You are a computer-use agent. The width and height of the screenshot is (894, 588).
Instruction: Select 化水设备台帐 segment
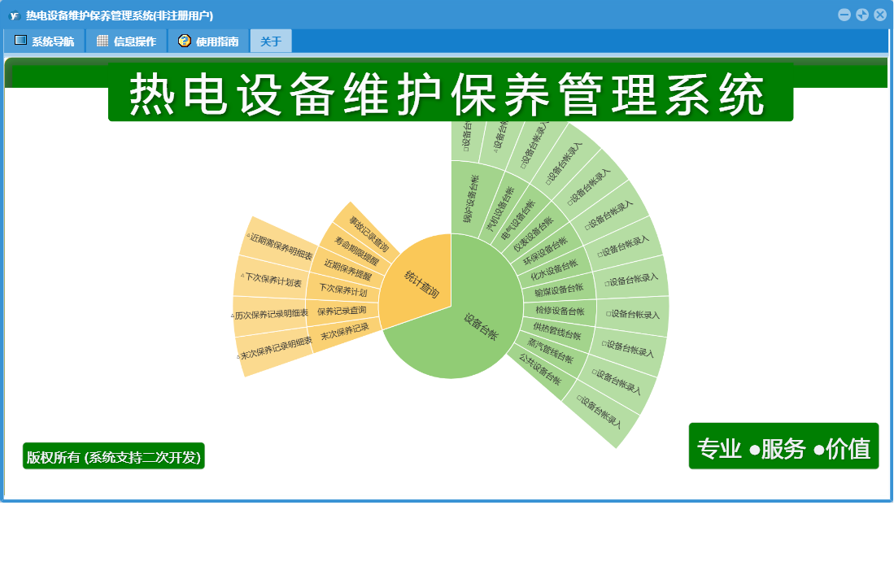pos(554,269)
